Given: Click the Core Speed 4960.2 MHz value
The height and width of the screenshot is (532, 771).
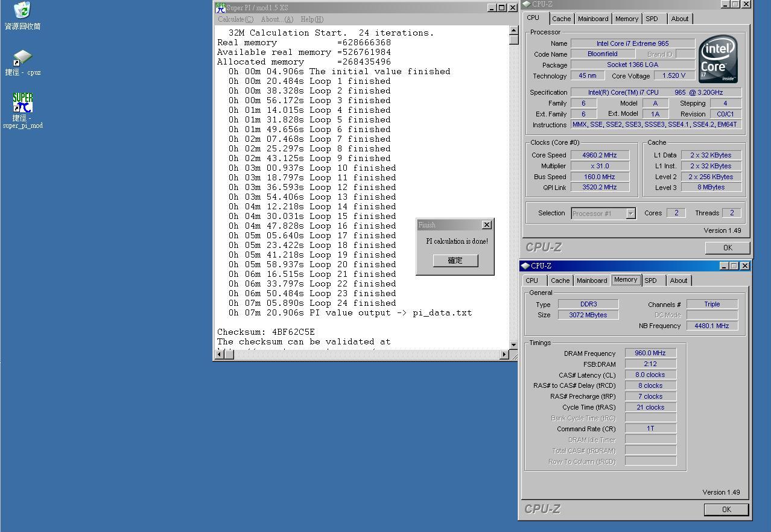Looking at the screenshot, I should pyautogui.click(x=600, y=155).
